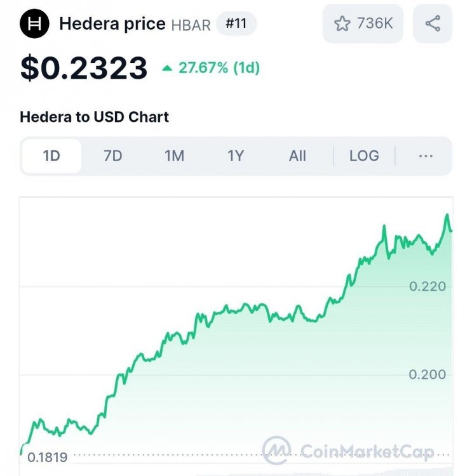The width and height of the screenshot is (472, 476).
Task: Switch chart to the 1Y range
Action: pyautogui.click(x=236, y=155)
